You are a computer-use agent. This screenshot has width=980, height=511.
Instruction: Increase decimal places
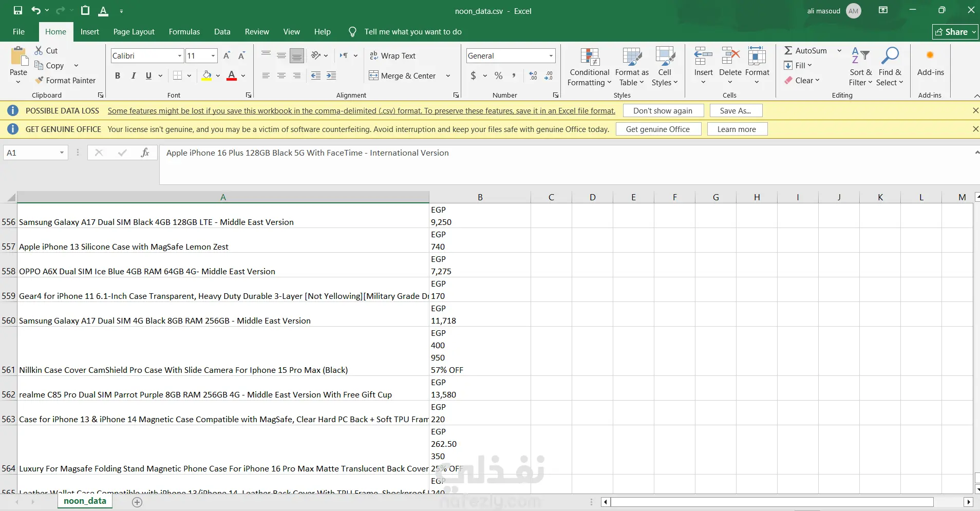point(533,75)
